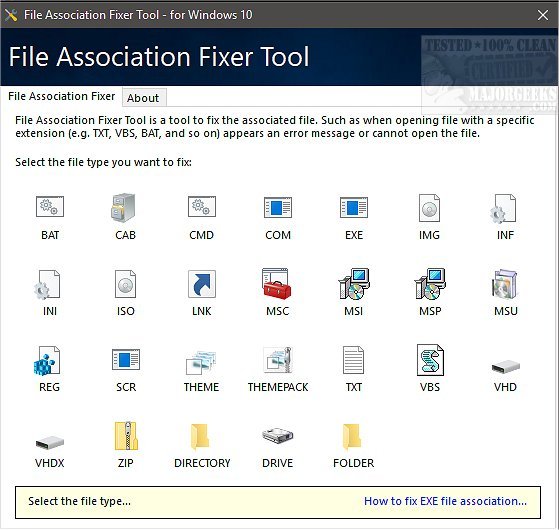Pick the ZIP compressed folder icon
The height and width of the screenshot is (530, 559).
click(126, 436)
